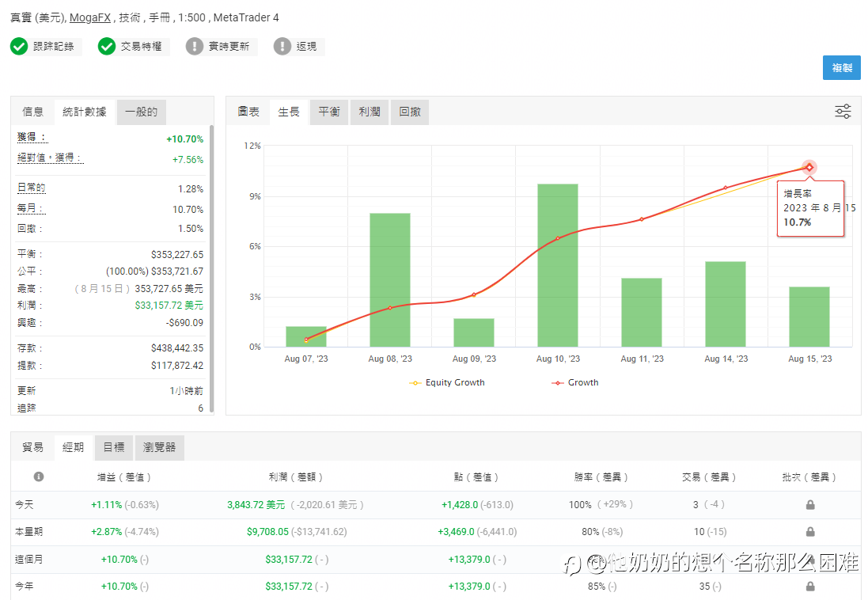
Task: Open the 瀏覽器 tab
Action: coord(159,447)
